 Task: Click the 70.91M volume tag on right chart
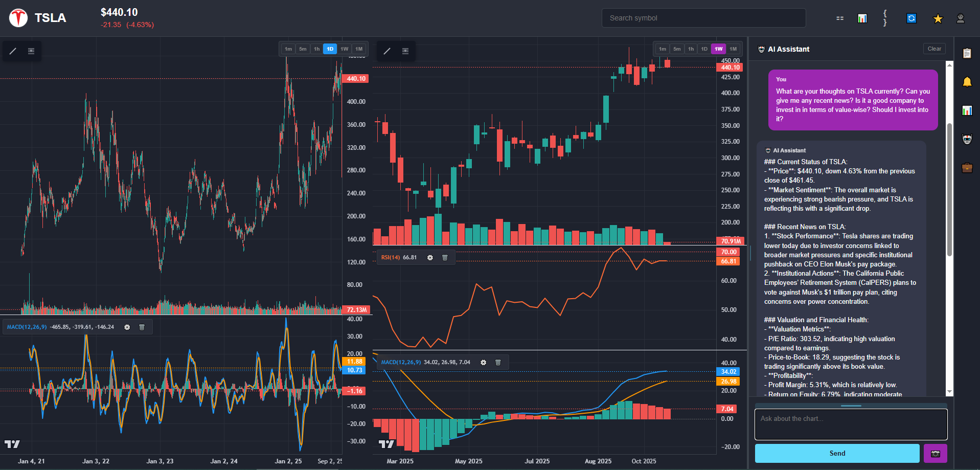tap(731, 241)
